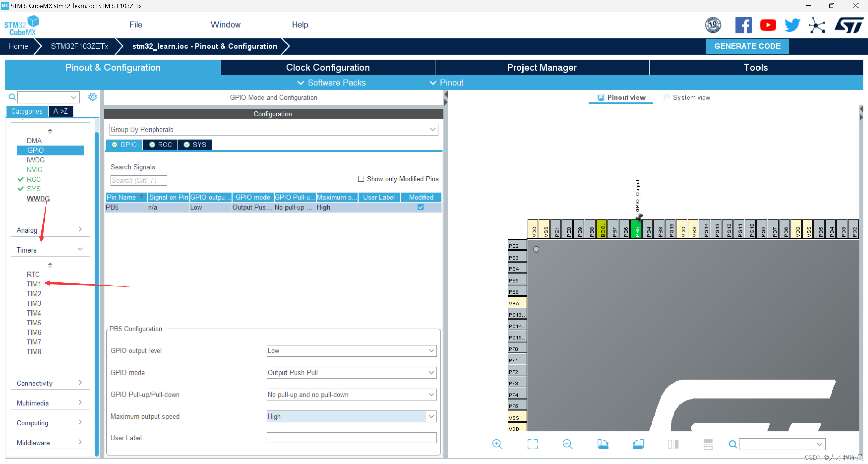868x464 pixels.
Task: Click the zoom in icon in pinout toolbar
Action: click(497, 444)
